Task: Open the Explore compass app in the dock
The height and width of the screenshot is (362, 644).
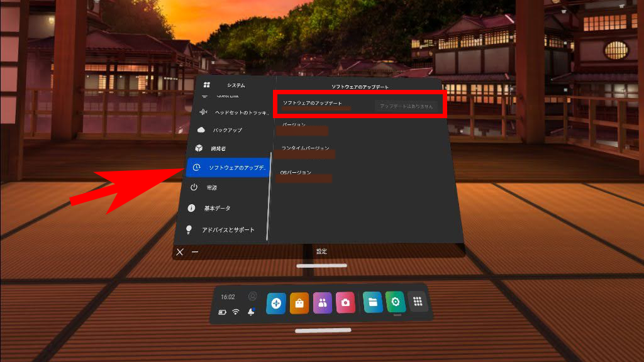Action: click(276, 304)
